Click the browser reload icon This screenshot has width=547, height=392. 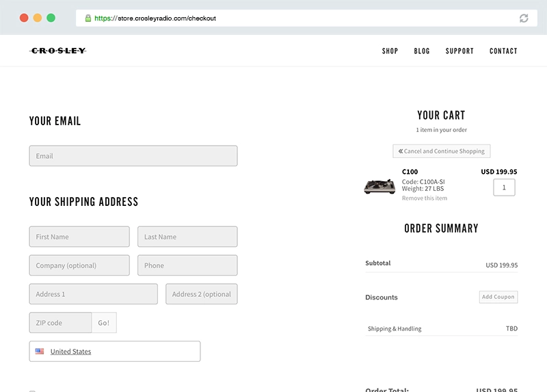click(x=524, y=18)
